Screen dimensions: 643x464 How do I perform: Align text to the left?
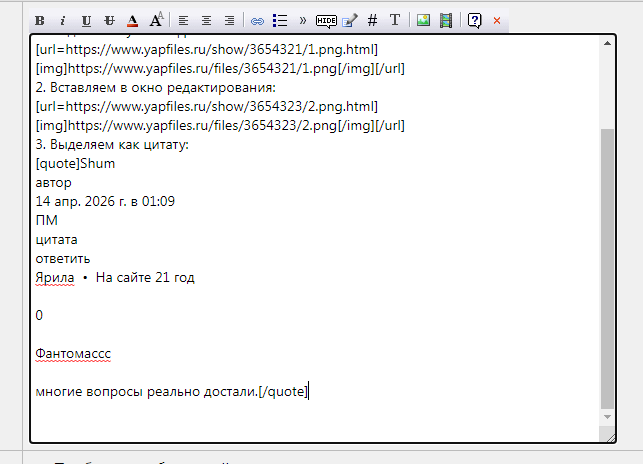[x=184, y=20]
